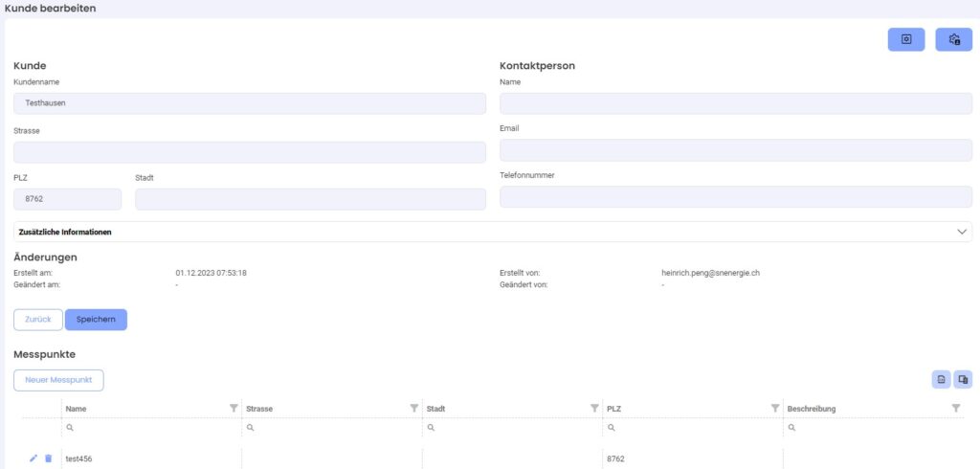Screen dimensions: 980x469
Task: Click the empty customer Stadt input field
Action: [x=310, y=199]
